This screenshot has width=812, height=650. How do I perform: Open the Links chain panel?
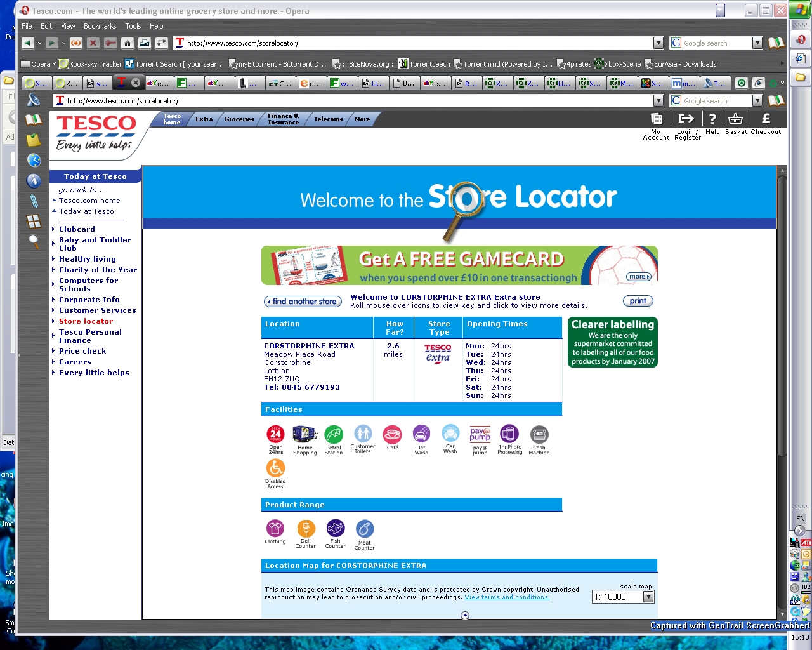click(34, 201)
